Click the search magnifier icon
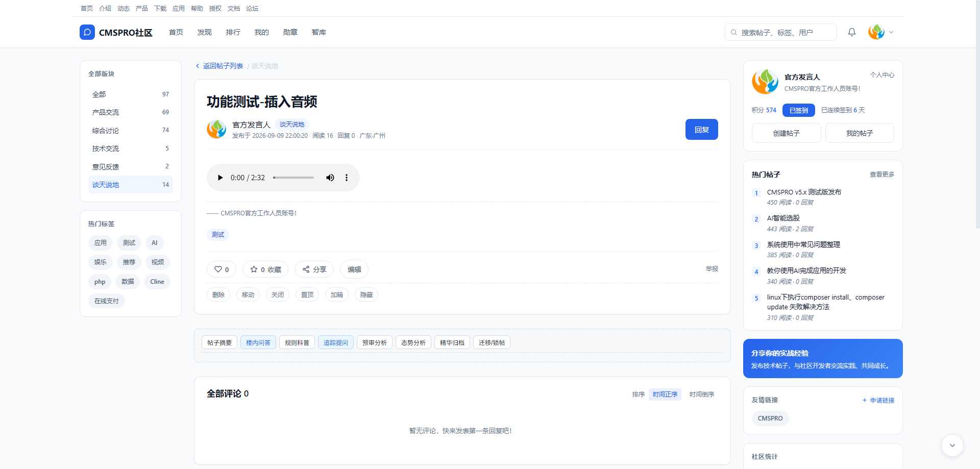 point(734,32)
